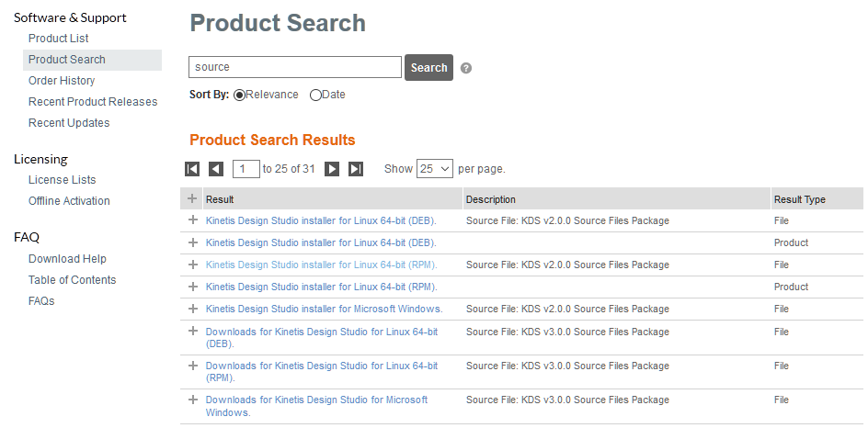
Task: Open the results per page dropdown
Action: coord(435,169)
